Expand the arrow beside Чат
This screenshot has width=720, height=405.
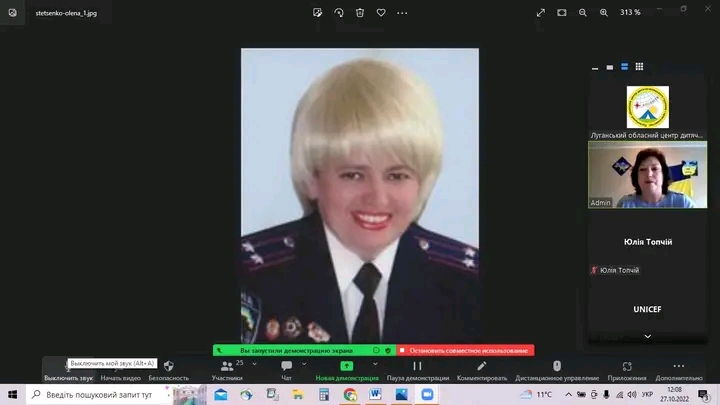tap(304, 364)
